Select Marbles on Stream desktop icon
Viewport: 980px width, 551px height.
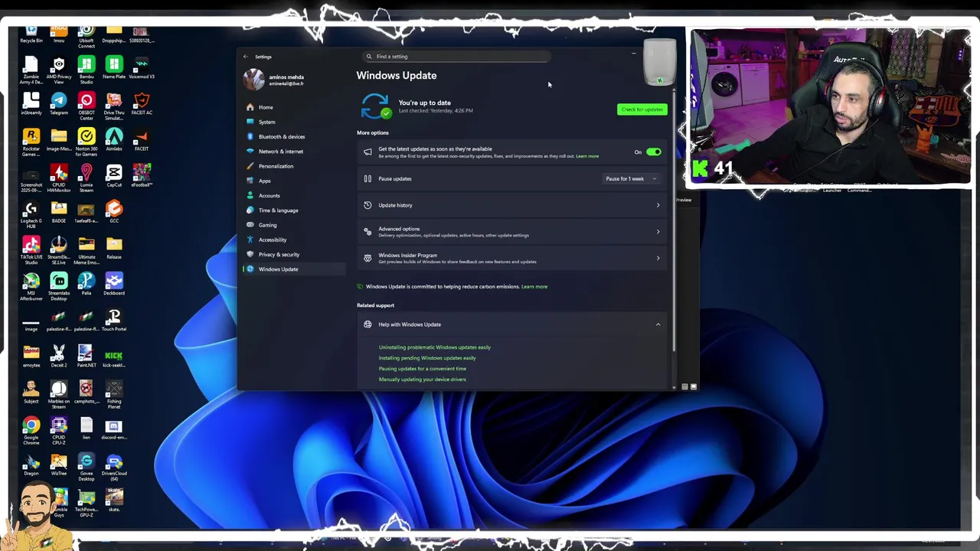[58, 393]
